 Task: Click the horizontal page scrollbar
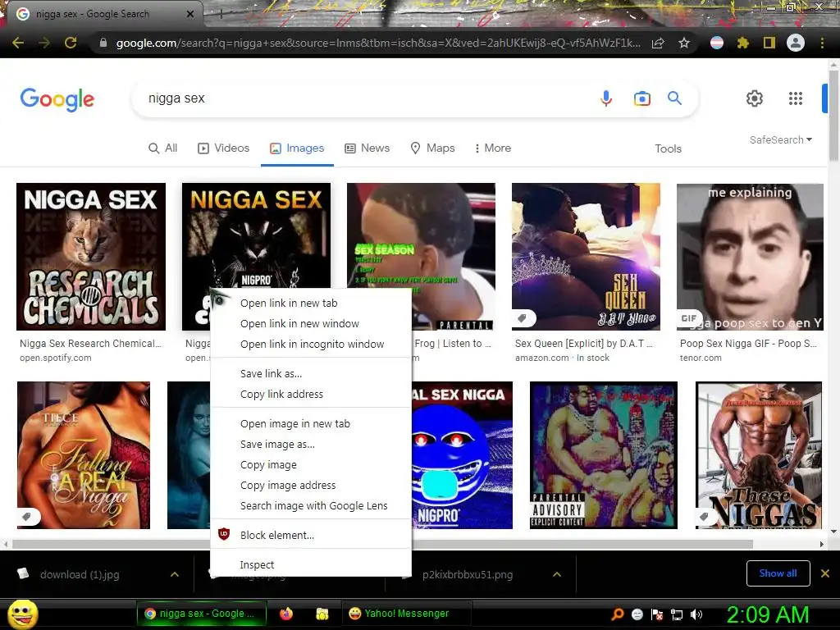point(382,544)
